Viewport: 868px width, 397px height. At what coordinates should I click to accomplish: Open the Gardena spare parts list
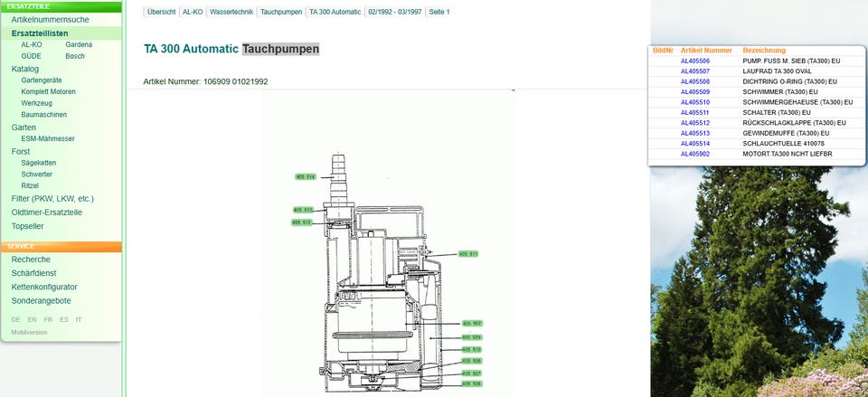point(79,44)
